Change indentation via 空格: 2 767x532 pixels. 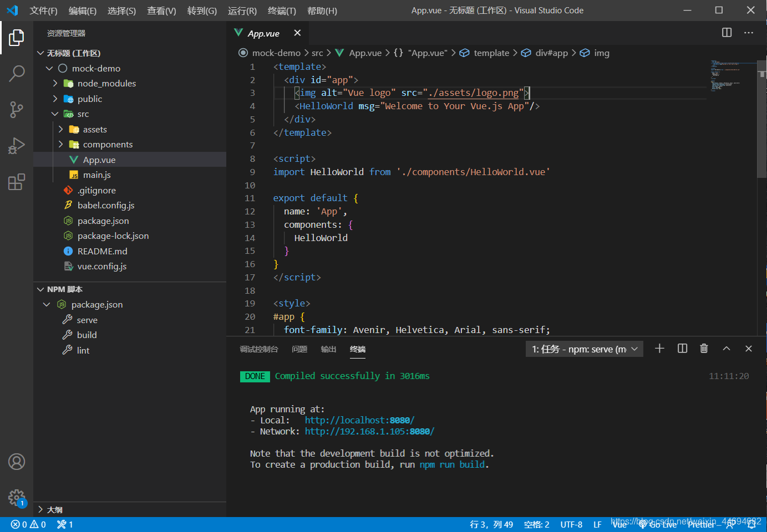point(536,524)
